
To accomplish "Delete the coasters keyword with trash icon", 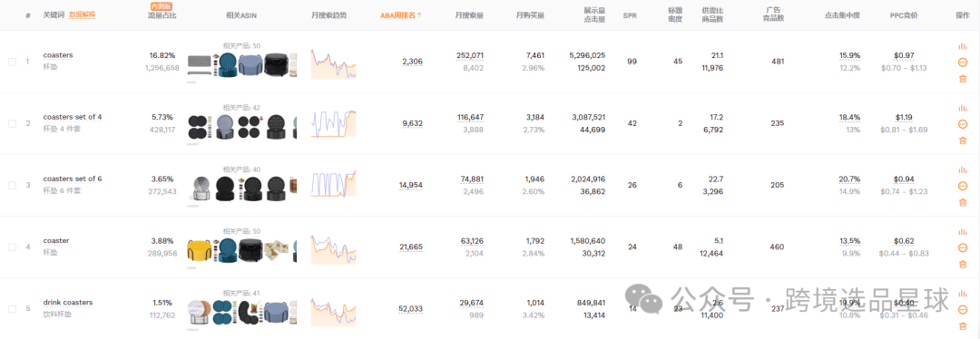I will pyautogui.click(x=963, y=79).
